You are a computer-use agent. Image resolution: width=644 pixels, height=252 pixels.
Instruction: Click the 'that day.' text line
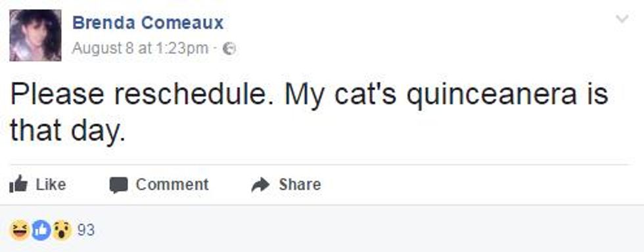pos(67,131)
